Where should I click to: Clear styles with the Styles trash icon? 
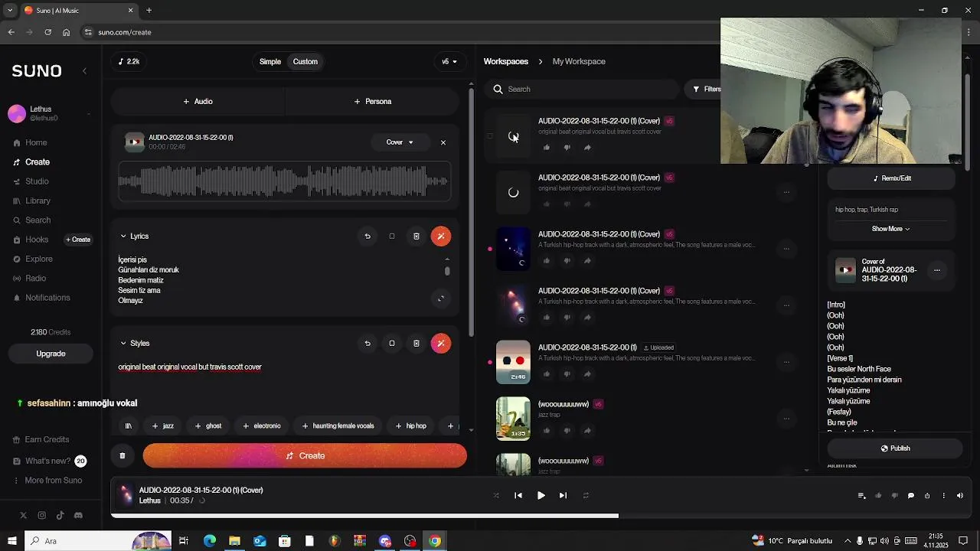pos(416,344)
